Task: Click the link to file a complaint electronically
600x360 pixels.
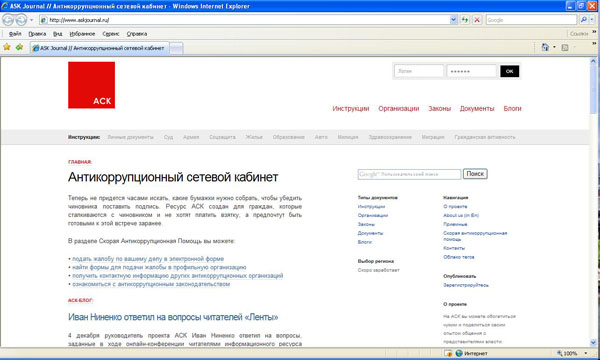Action: [148, 259]
